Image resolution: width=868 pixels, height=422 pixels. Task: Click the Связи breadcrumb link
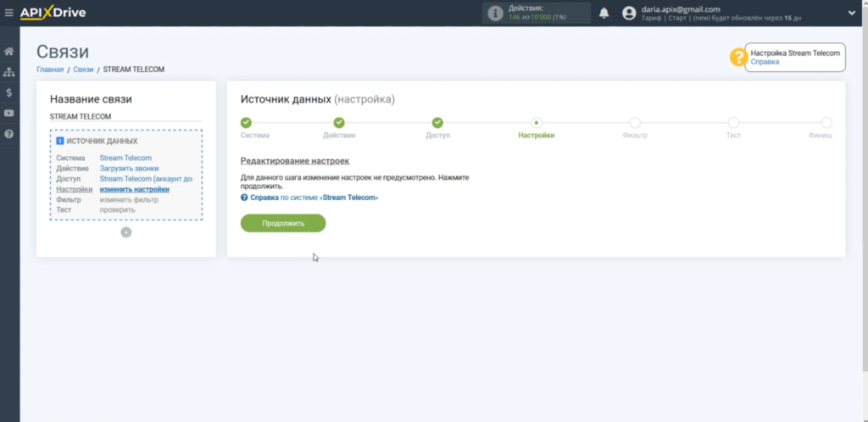pyautogui.click(x=83, y=69)
